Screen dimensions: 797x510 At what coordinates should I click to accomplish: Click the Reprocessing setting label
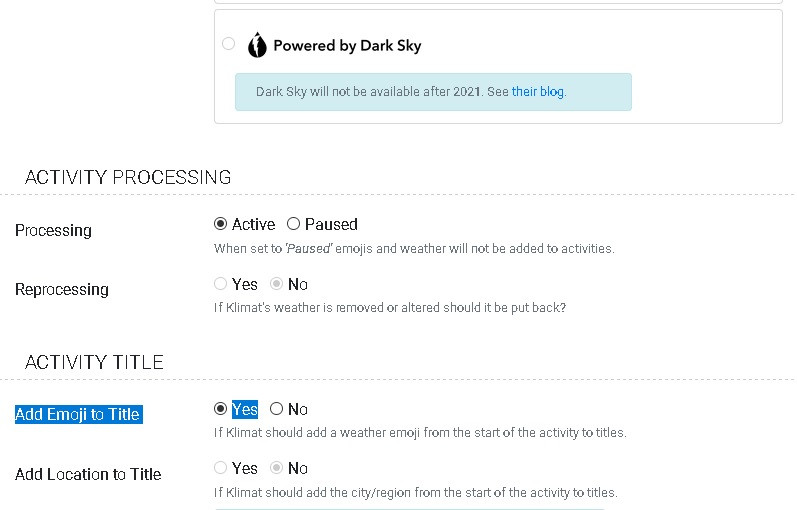pos(62,289)
